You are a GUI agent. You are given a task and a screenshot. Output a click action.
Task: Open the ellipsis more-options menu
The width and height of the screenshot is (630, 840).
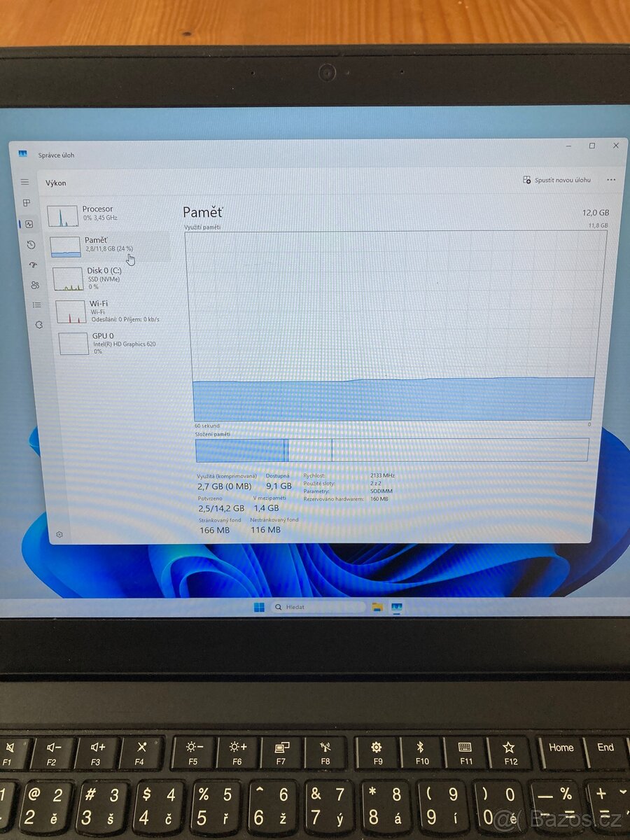(611, 180)
